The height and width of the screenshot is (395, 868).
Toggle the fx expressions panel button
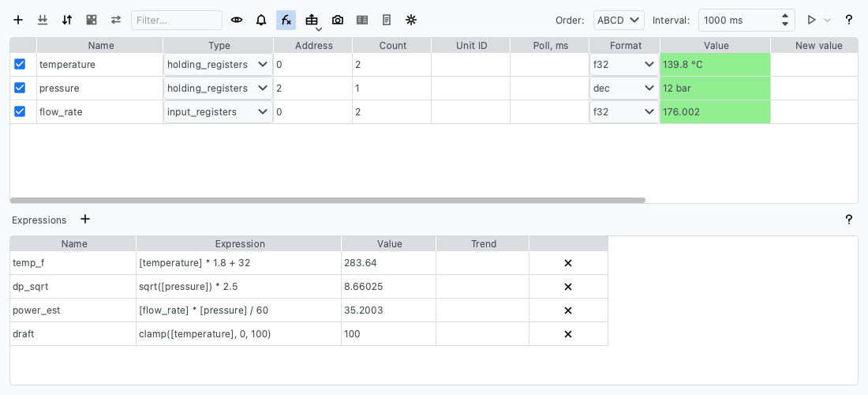click(x=286, y=20)
